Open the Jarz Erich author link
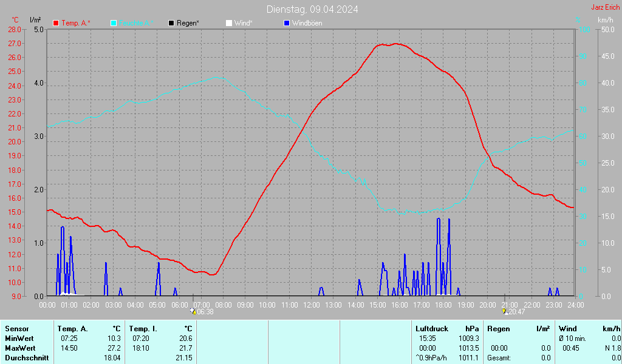The image size is (622, 364). coord(606,8)
